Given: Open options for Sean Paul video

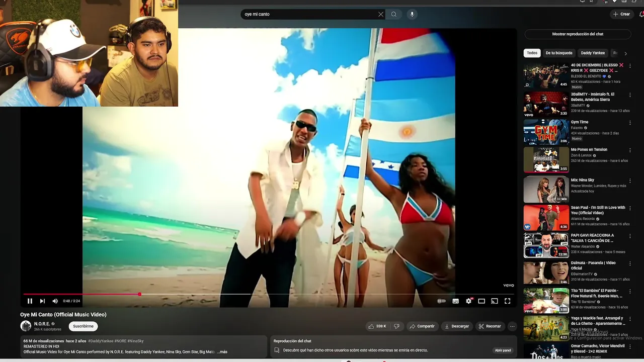Looking at the screenshot, I should [x=630, y=208].
